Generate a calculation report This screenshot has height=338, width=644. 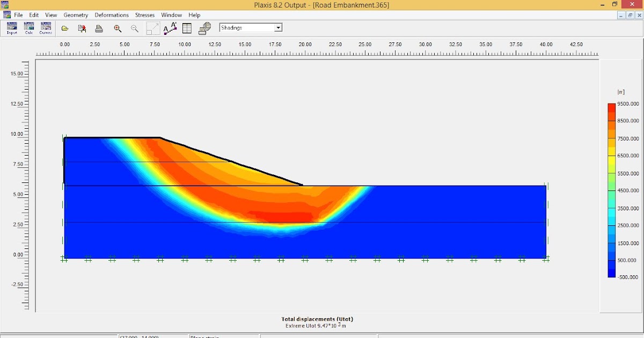click(206, 27)
